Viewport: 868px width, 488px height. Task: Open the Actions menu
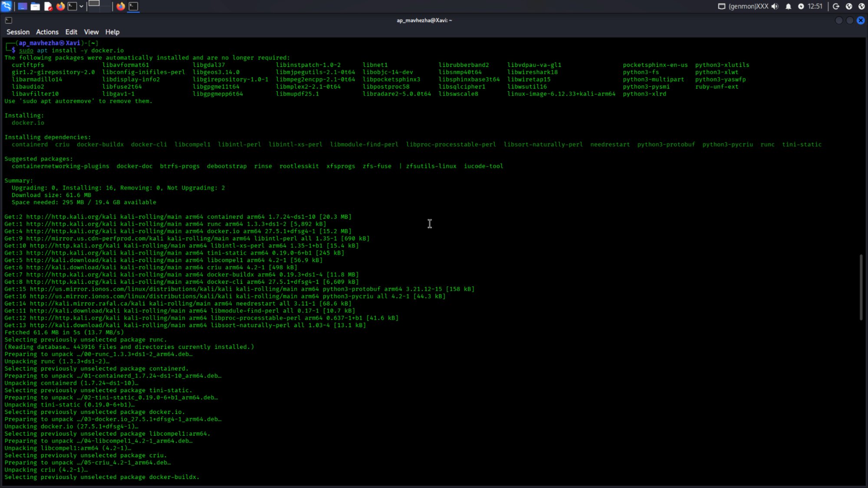click(x=47, y=32)
